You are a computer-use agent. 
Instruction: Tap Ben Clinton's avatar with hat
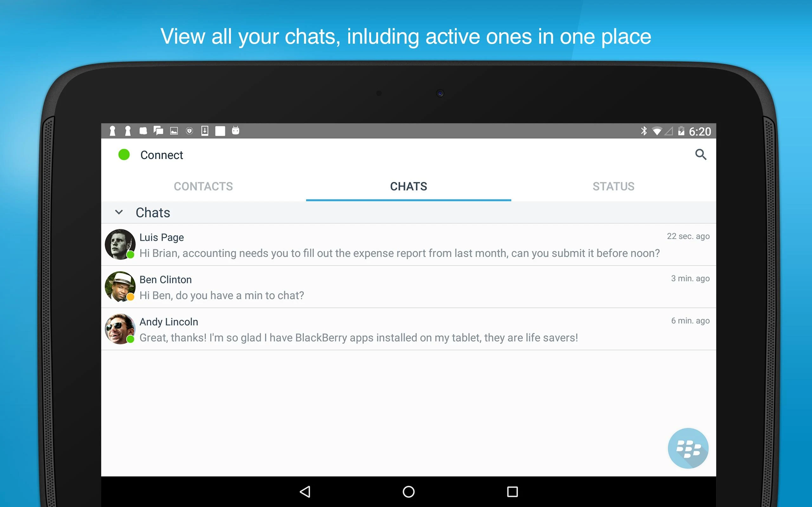click(x=120, y=287)
